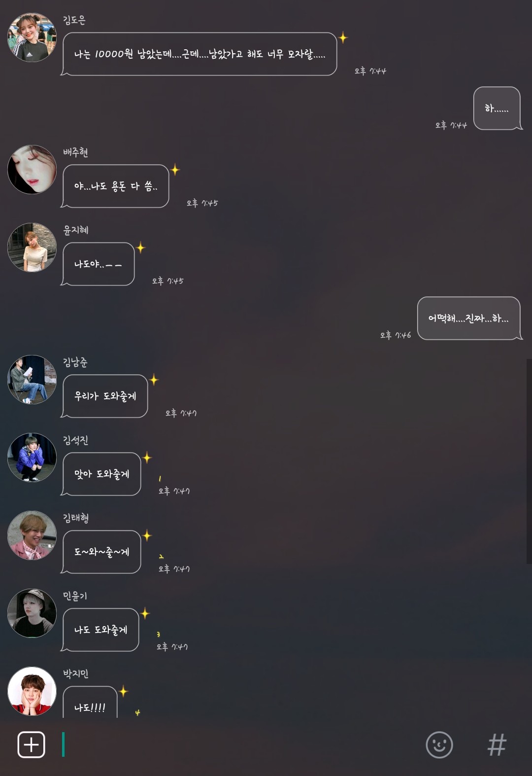The image size is (532, 776).
Task: Open 민윤기's profile picture
Action: (x=32, y=613)
